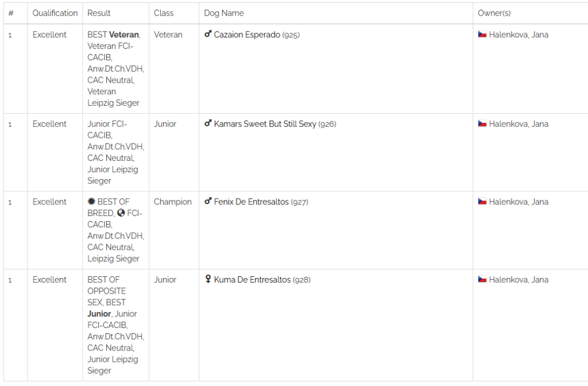
Task: Click the Czech flag in Kuma's row
Action: pyautogui.click(x=482, y=279)
